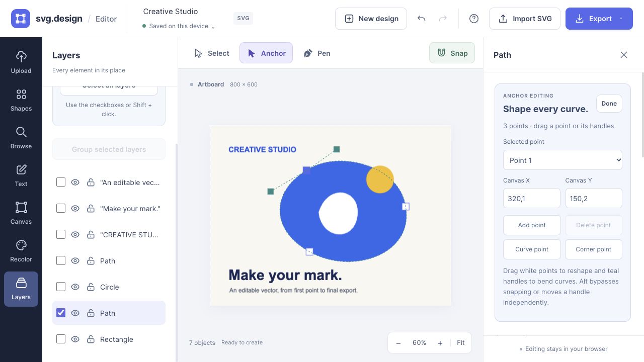Click the Fit zoom button
This screenshot has height=362, width=644.
461,343
